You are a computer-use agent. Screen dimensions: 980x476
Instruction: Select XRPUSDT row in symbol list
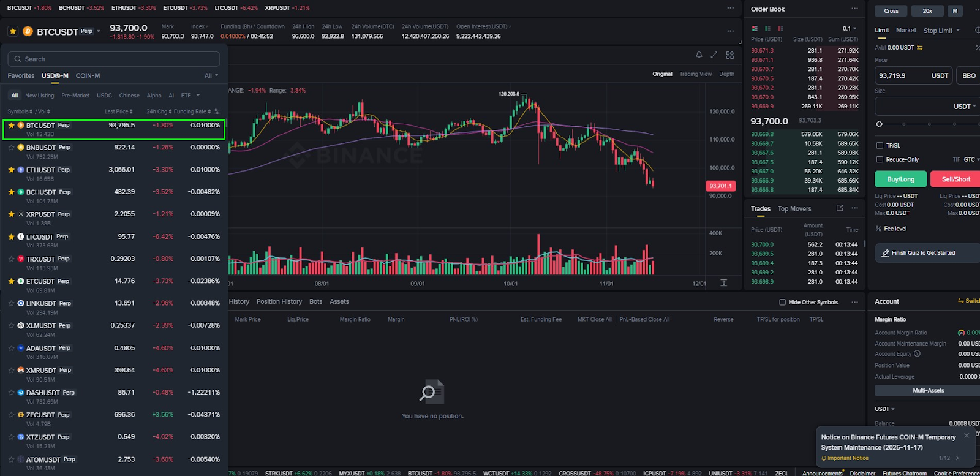click(x=114, y=218)
